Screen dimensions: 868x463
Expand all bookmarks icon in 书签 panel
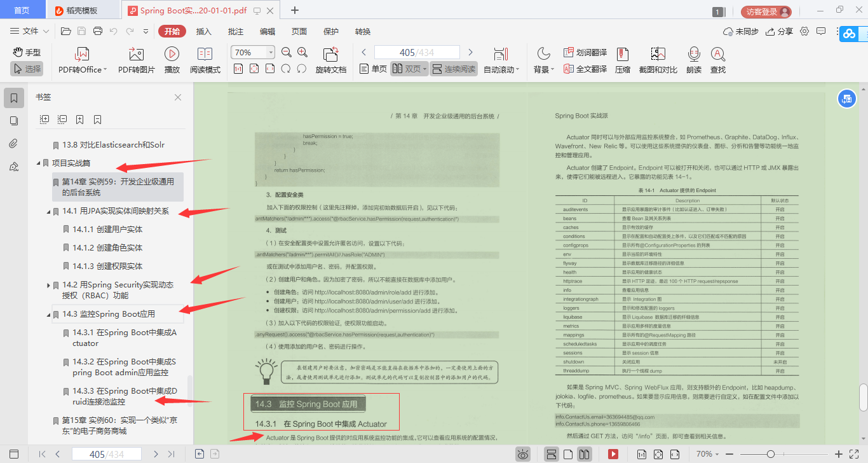coord(44,119)
